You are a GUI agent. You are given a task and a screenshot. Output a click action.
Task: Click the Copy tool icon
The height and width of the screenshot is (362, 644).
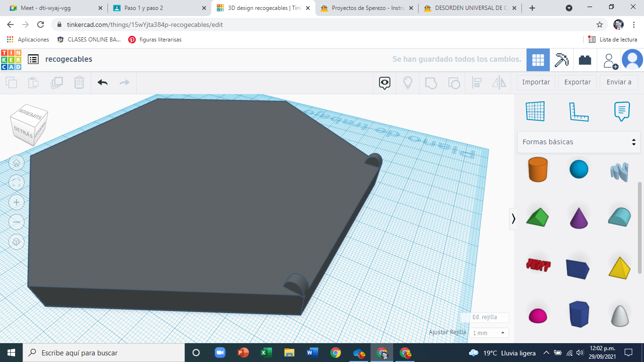coord(11,82)
